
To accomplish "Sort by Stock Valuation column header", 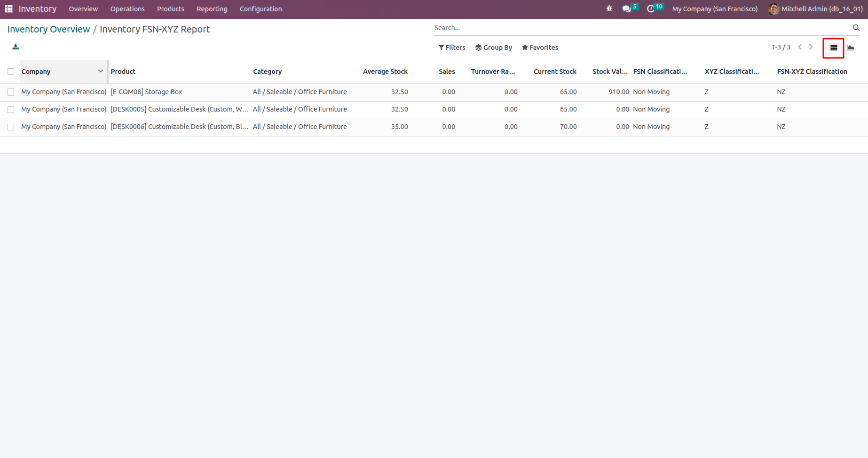I will click(610, 72).
